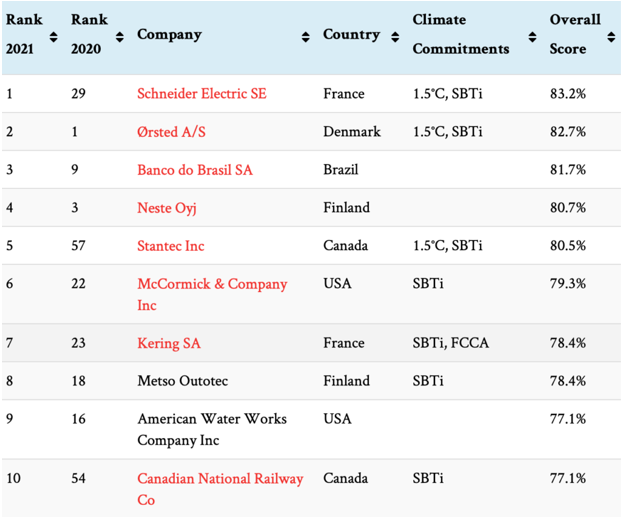Image resolution: width=621 pixels, height=518 pixels.
Task: Sort Climate Commitments column via arrows
Action: click(532, 37)
